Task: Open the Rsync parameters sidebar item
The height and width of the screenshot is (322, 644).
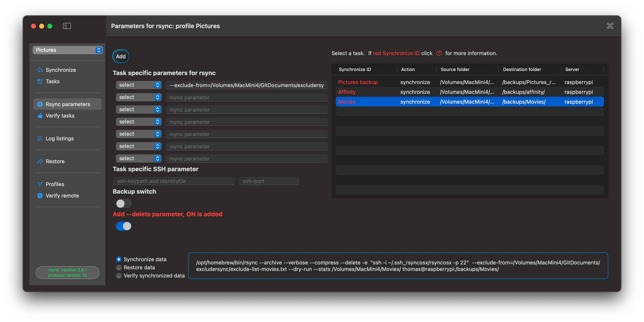Action: tap(68, 104)
